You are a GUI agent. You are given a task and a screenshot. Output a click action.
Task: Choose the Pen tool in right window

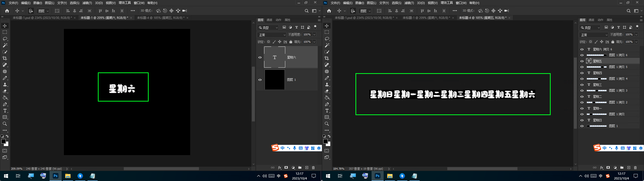327,104
